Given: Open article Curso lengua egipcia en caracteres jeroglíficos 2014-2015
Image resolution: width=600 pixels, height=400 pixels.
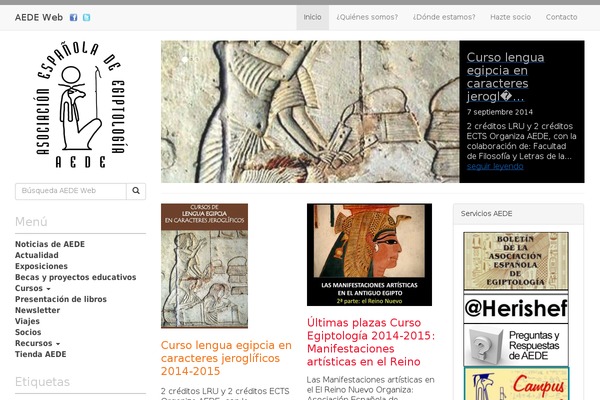Looking at the screenshot, I should (226, 358).
